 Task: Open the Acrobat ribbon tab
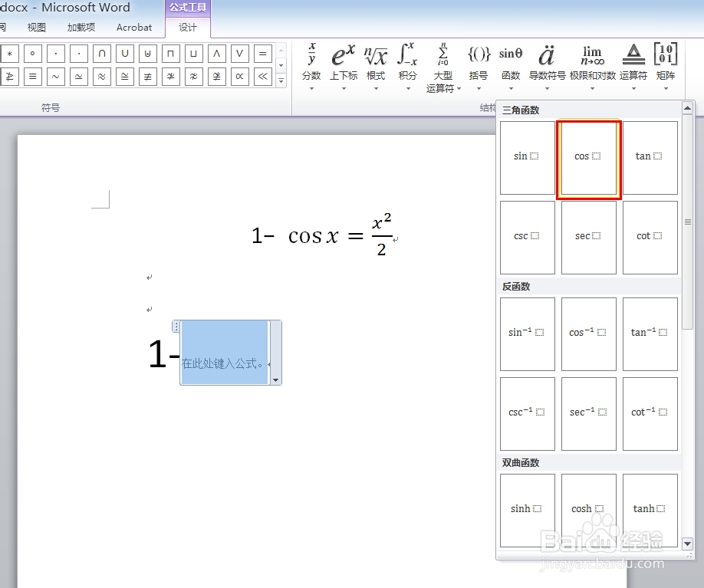point(133,28)
